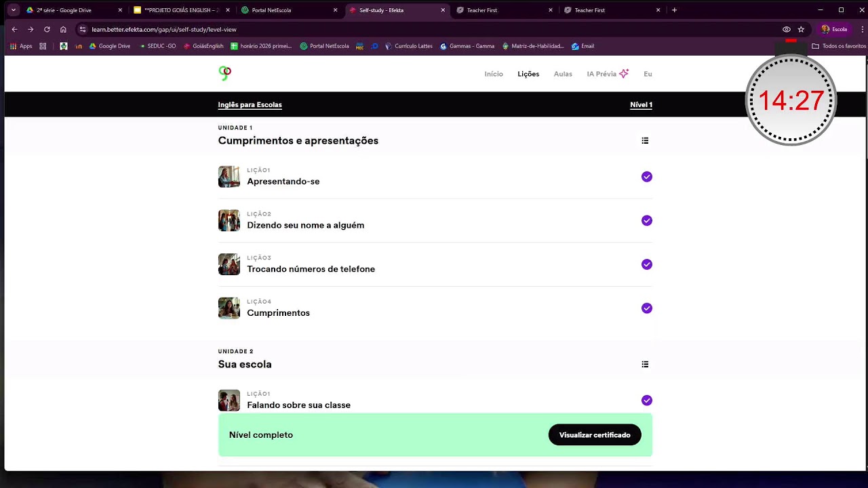Close the Self-study - Efekta tab

coord(443,10)
